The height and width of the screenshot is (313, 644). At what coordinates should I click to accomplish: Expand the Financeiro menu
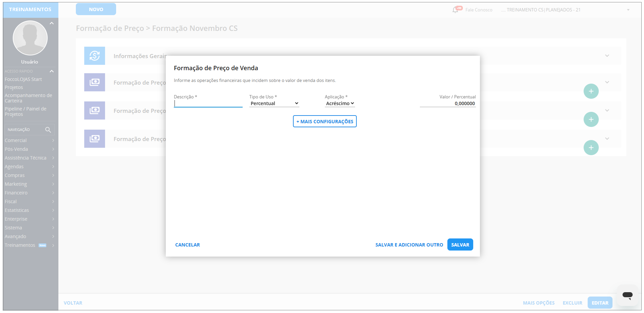(x=30, y=193)
